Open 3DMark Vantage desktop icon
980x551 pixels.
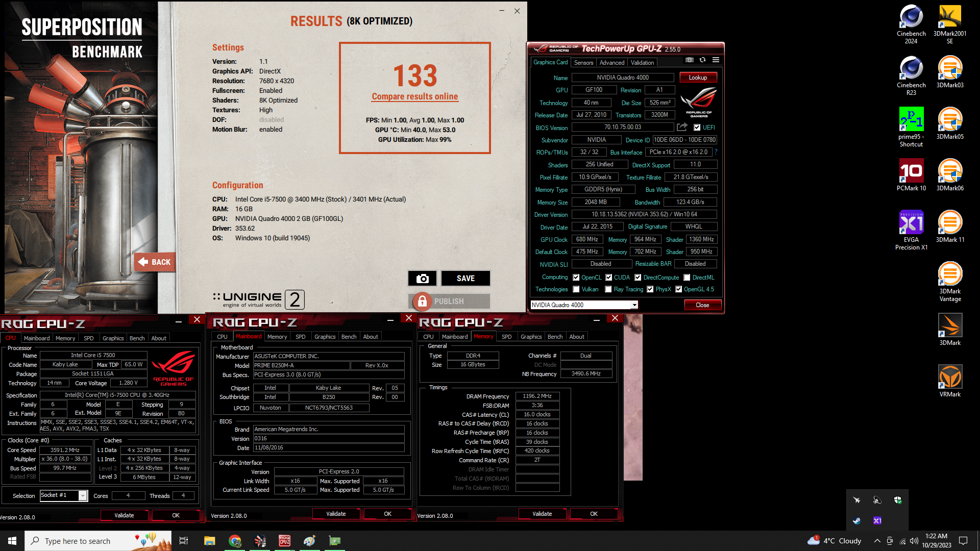pos(950,282)
